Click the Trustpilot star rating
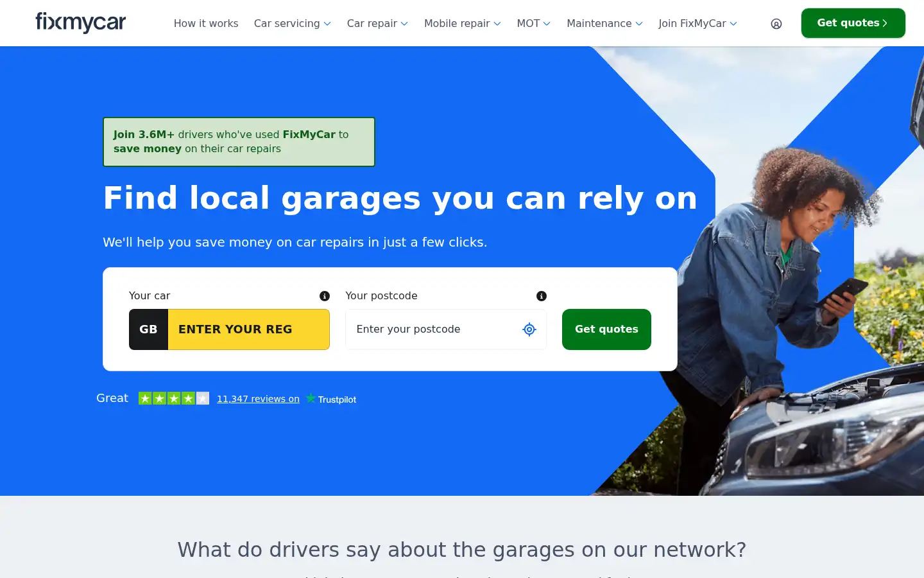Viewport: 924px width, 578px height. click(x=174, y=398)
